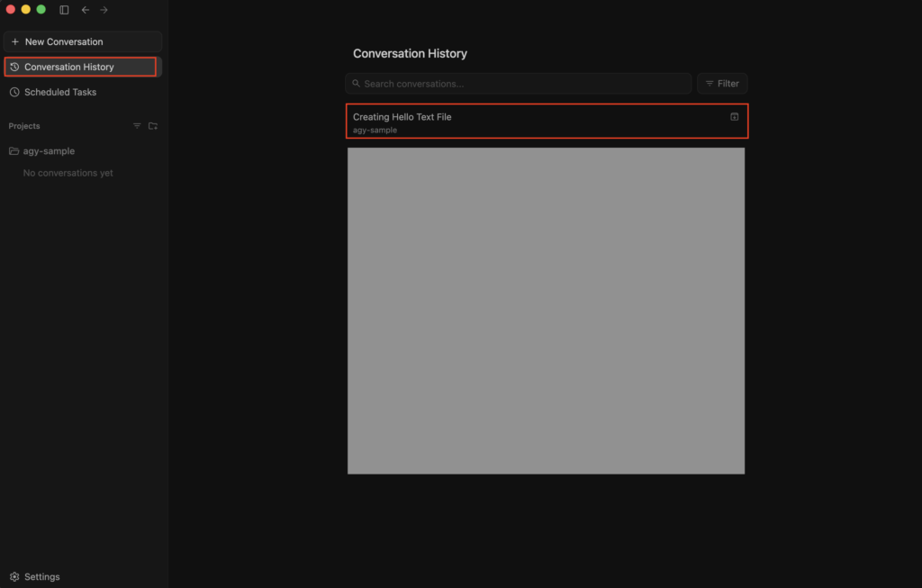922x588 pixels.
Task: Go back with the left arrow
Action: [x=86, y=10]
